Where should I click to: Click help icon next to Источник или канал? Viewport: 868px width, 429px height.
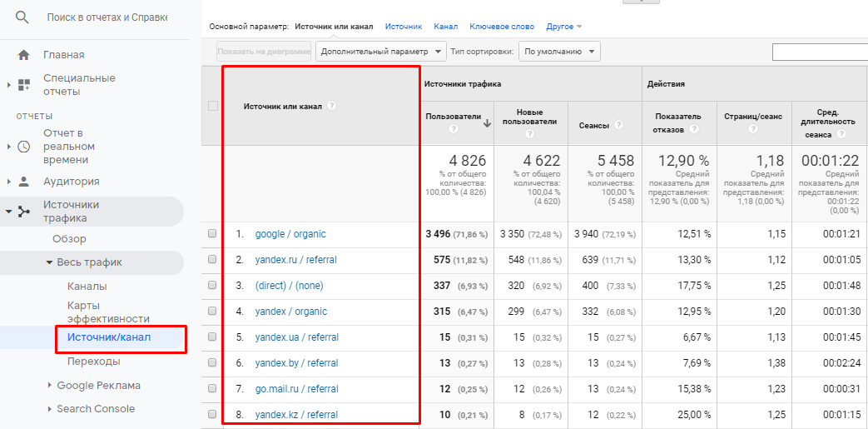pos(331,106)
